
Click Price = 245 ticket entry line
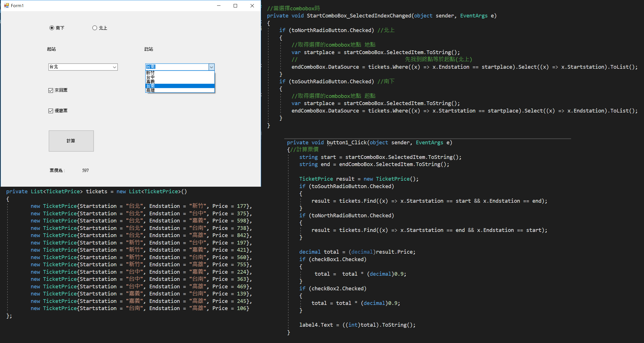141,301
